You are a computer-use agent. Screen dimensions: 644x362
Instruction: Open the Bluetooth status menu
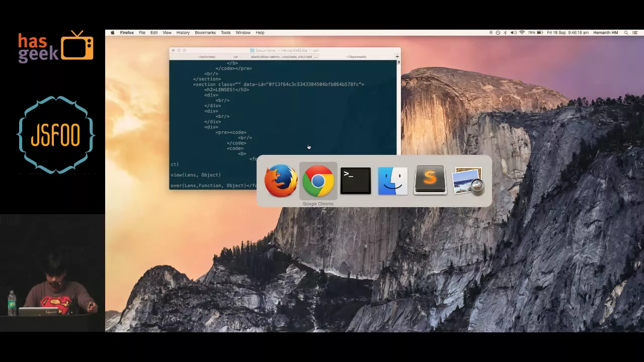(505, 33)
